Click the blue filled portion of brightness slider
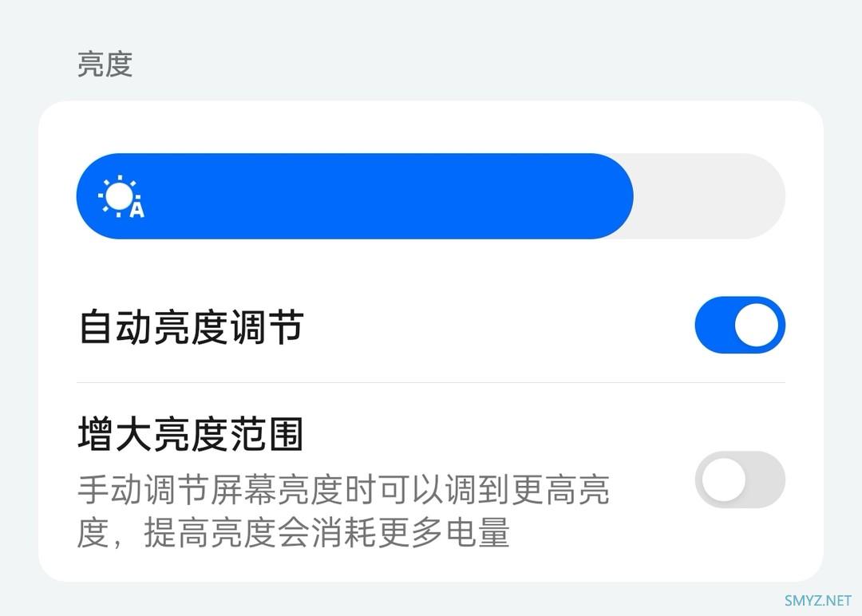862x616 pixels. click(x=354, y=196)
